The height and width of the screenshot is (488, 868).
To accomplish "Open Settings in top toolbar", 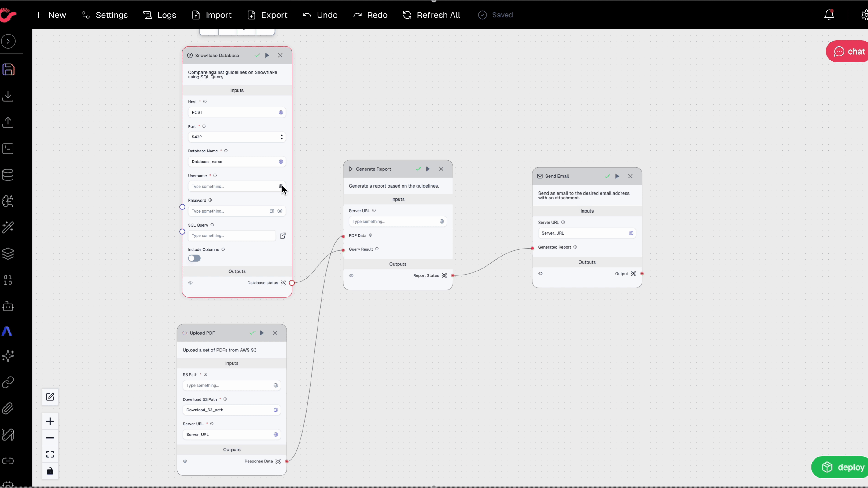I will pyautogui.click(x=105, y=15).
